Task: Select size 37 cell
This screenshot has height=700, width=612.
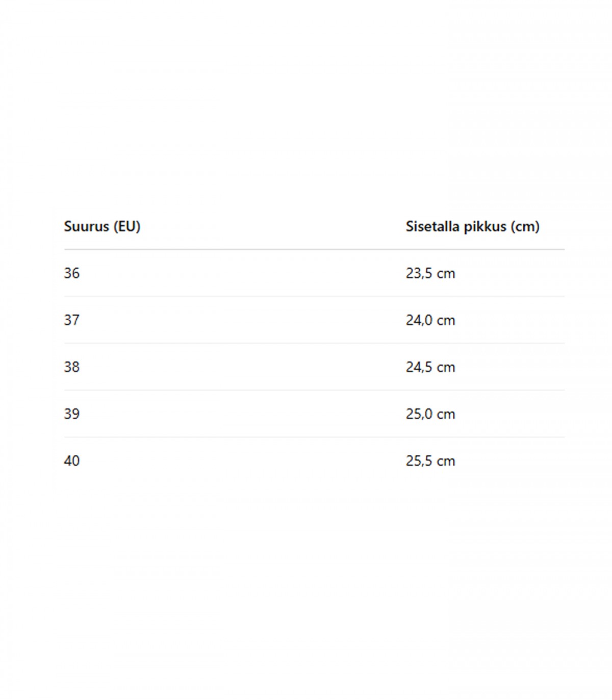Action: tap(72, 320)
